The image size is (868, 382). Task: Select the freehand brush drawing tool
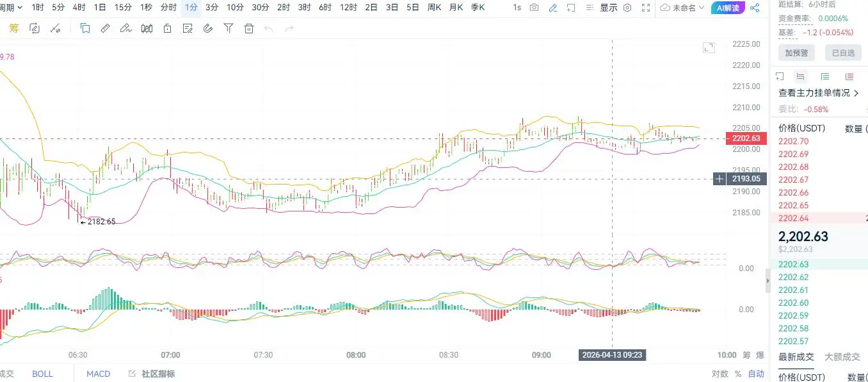(126, 28)
